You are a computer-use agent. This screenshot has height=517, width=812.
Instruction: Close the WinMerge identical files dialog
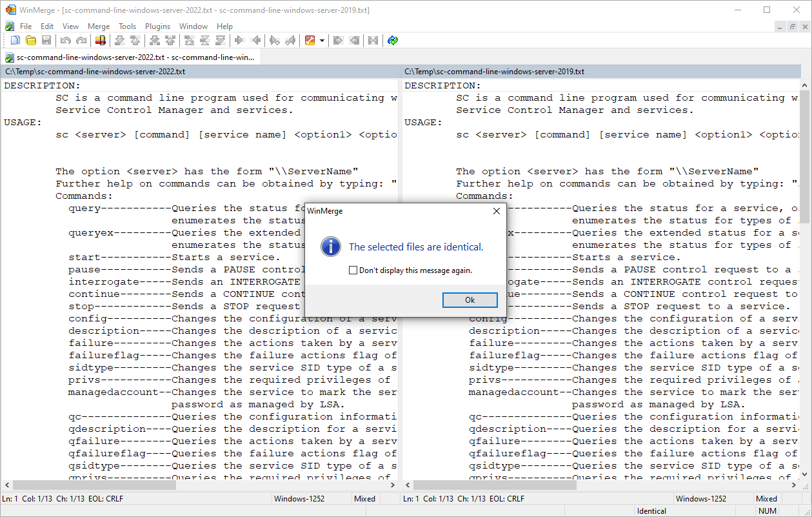point(496,211)
